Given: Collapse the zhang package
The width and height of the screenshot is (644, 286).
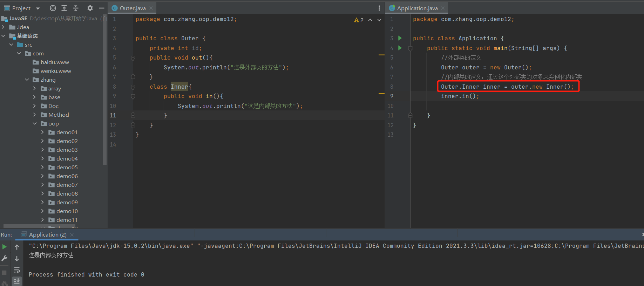Looking at the screenshot, I should coord(27,80).
